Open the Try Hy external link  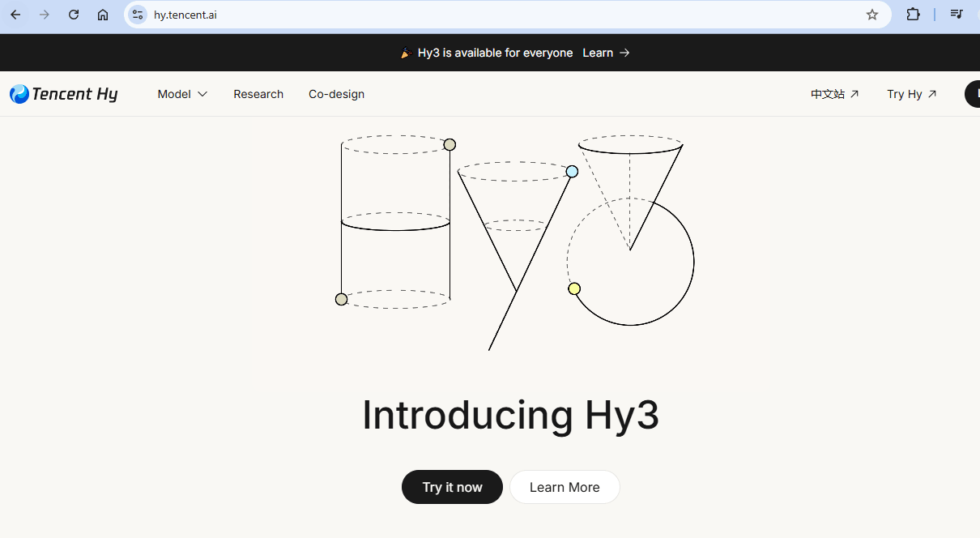point(912,94)
